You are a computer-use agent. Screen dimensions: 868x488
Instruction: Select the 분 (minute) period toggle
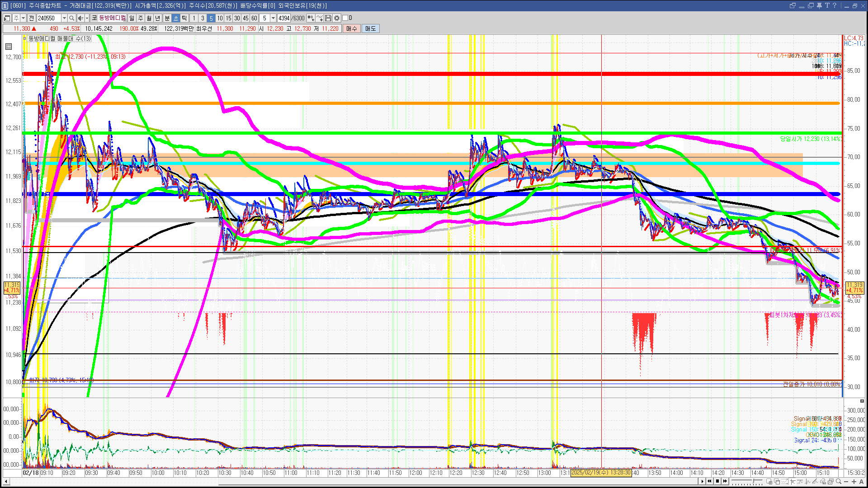(x=167, y=18)
